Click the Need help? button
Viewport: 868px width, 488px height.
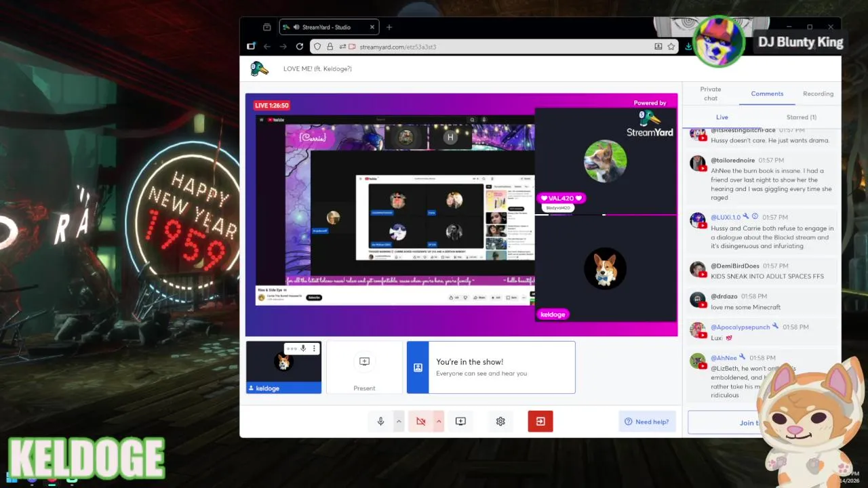[647, 422]
